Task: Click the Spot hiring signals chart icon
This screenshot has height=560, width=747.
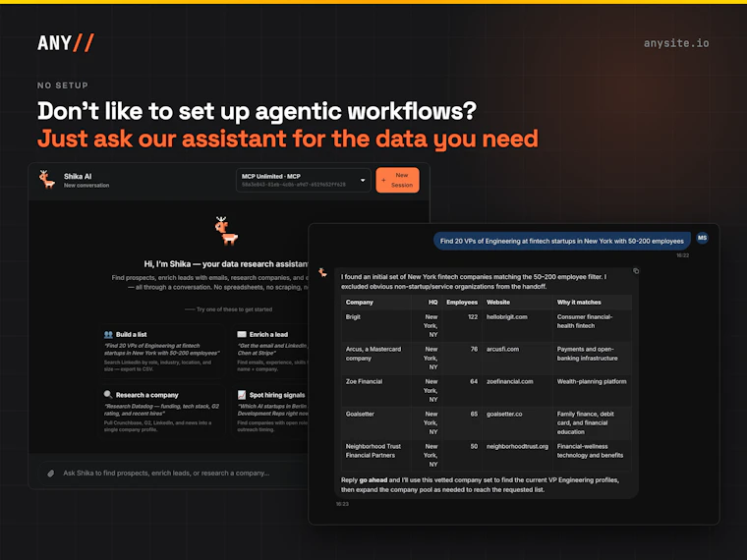Action: [242, 395]
